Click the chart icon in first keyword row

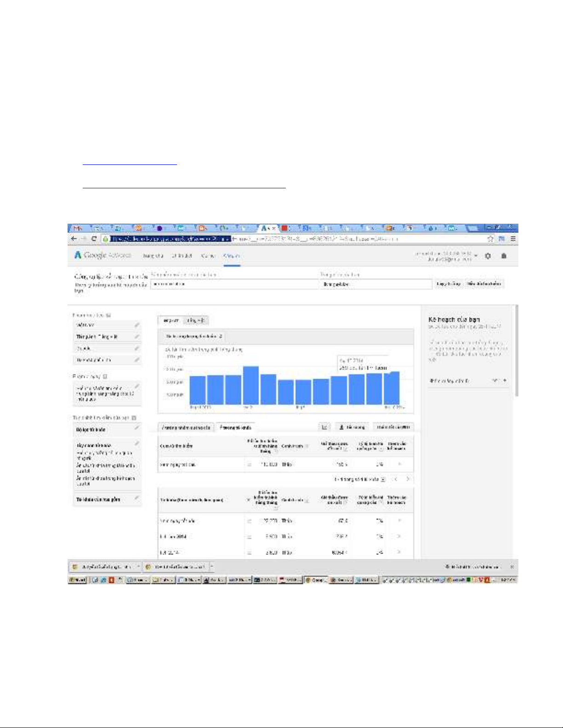pyautogui.click(x=249, y=521)
